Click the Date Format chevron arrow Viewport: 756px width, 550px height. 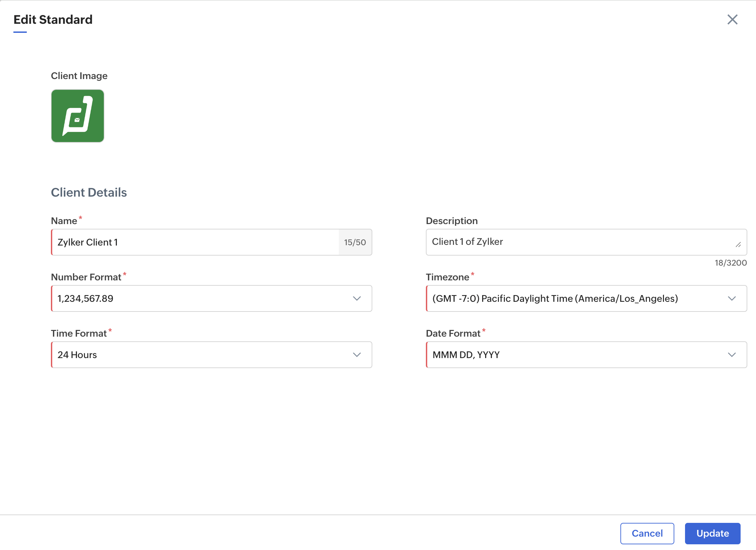732,355
